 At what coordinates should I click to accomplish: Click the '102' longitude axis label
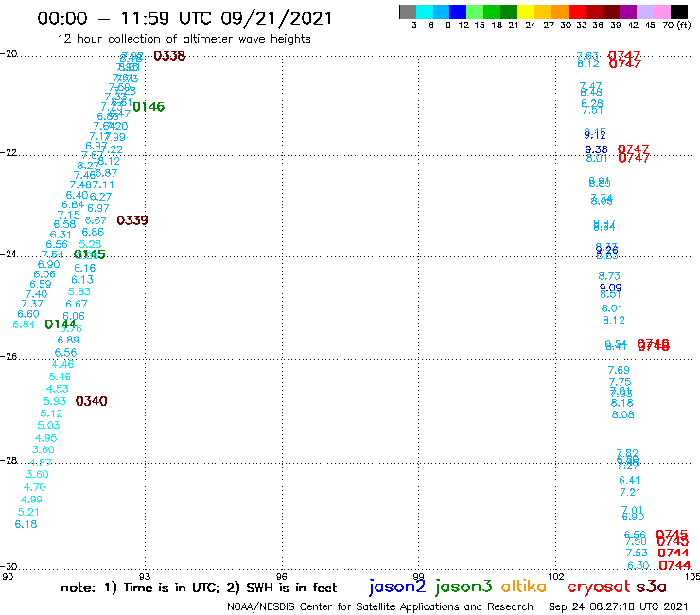tap(556, 576)
